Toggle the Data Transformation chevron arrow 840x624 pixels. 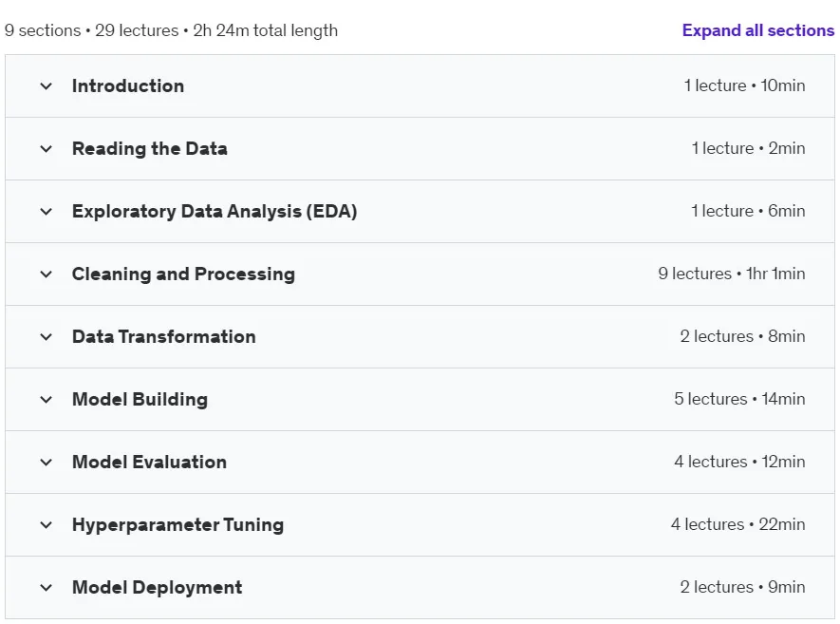click(x=47, y=336)
